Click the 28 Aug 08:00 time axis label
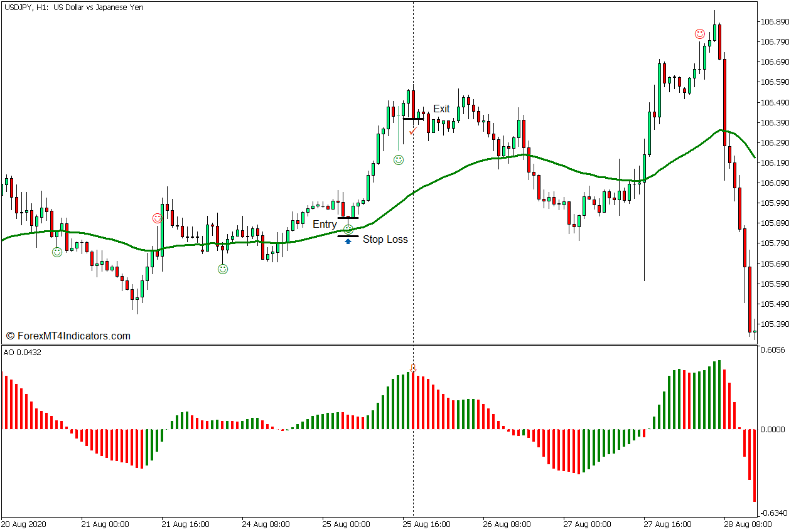 [739, 523]
